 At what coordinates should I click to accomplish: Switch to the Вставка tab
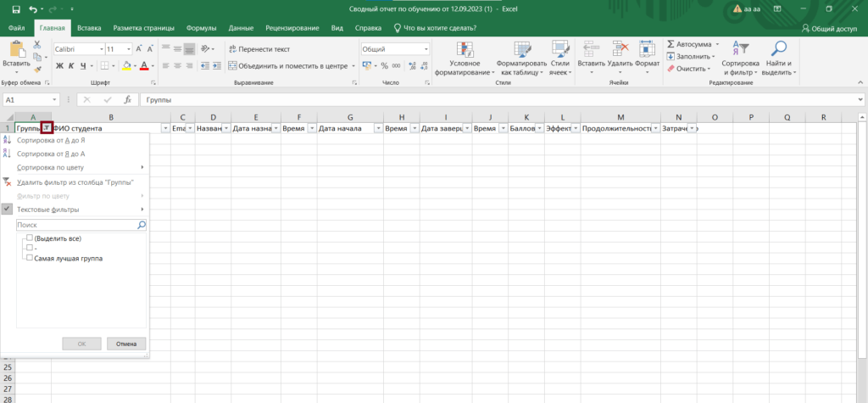[x=89, y=28]
